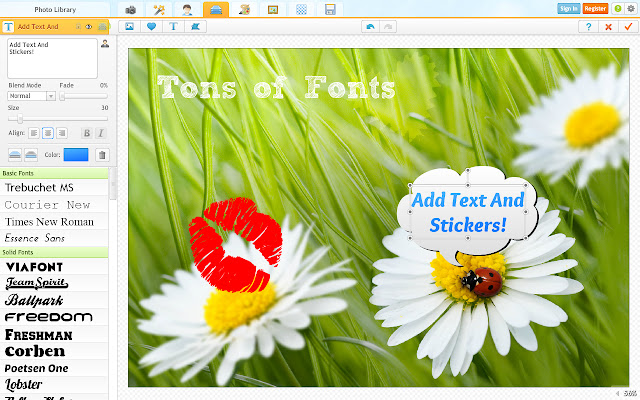The height and width of the screenshot is (400, 640).
Task: Open the picture frames tab
Action: click(x=273, y=9)
